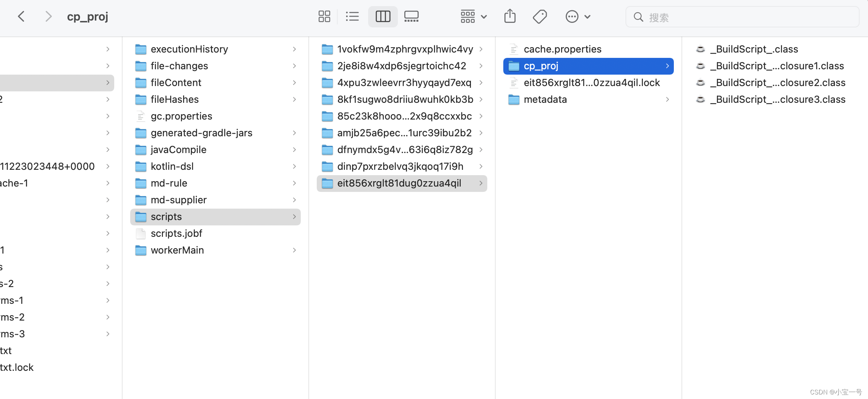The width and height of the screenshot is (868, 399).
Task: Click the 2je8i8w4xdp6sjegrtoichc42 folder icon
Action: (327, 66)
